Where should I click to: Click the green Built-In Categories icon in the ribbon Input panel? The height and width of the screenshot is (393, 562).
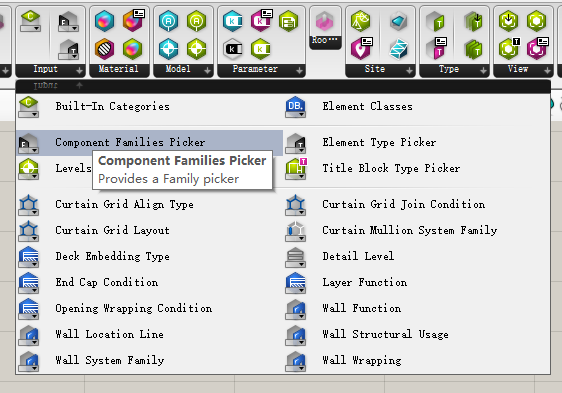tap(30, 21)
